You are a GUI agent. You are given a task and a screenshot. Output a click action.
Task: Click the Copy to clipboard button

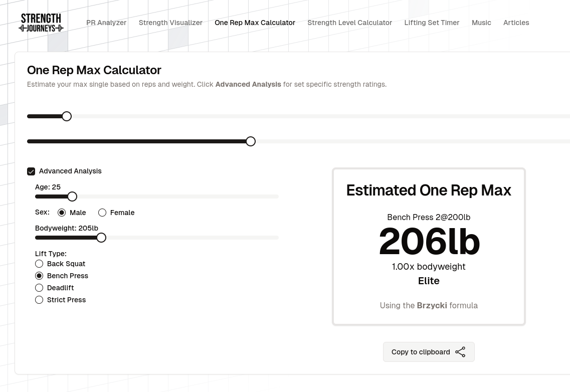pos(421,352)
